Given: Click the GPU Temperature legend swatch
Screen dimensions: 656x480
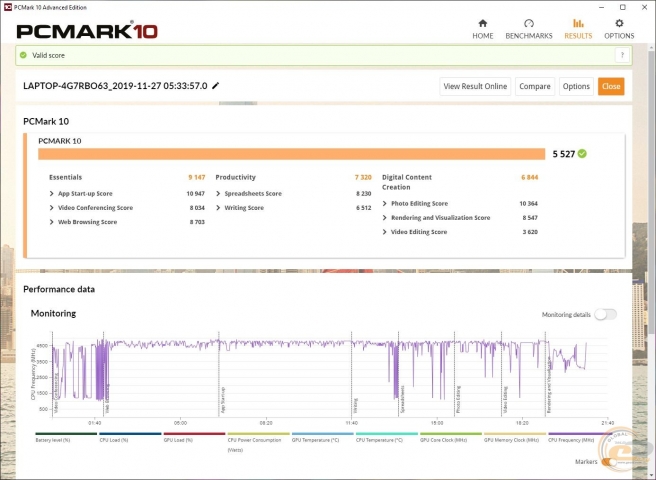Looking at the screenshot, I should tap(323, 434).
